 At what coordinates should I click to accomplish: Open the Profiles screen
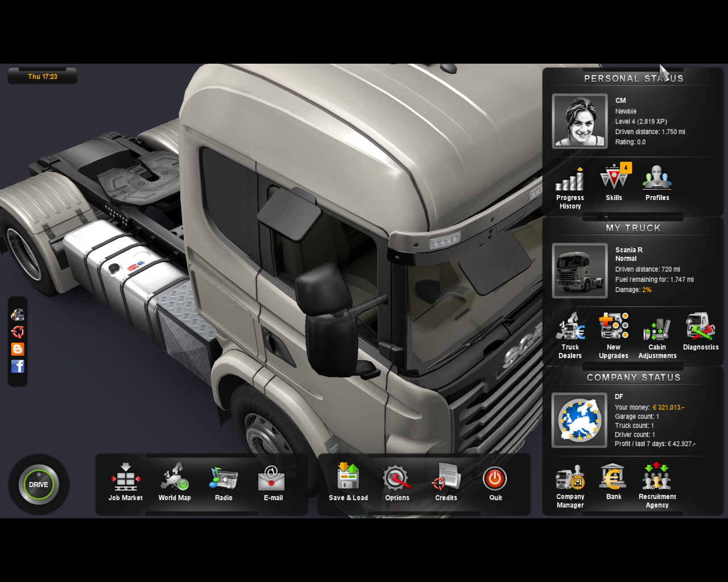[x=657, y=183]
